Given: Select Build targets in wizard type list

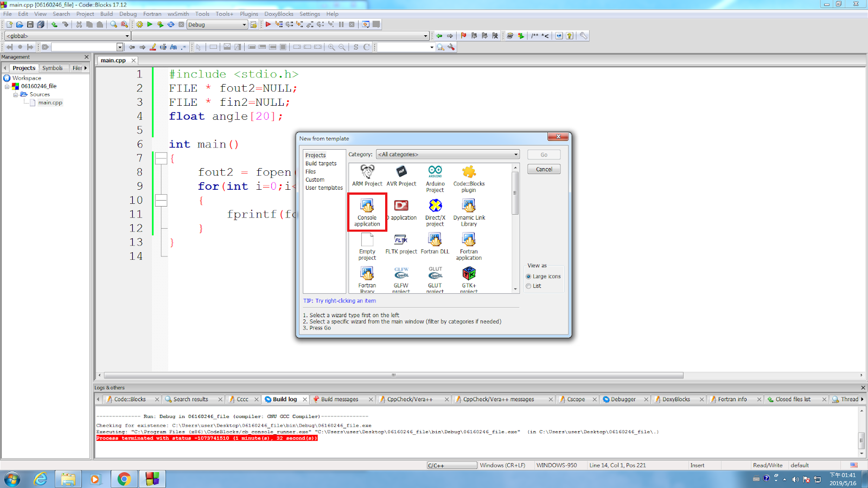Looking at the screenshot, I should point(321,163).
